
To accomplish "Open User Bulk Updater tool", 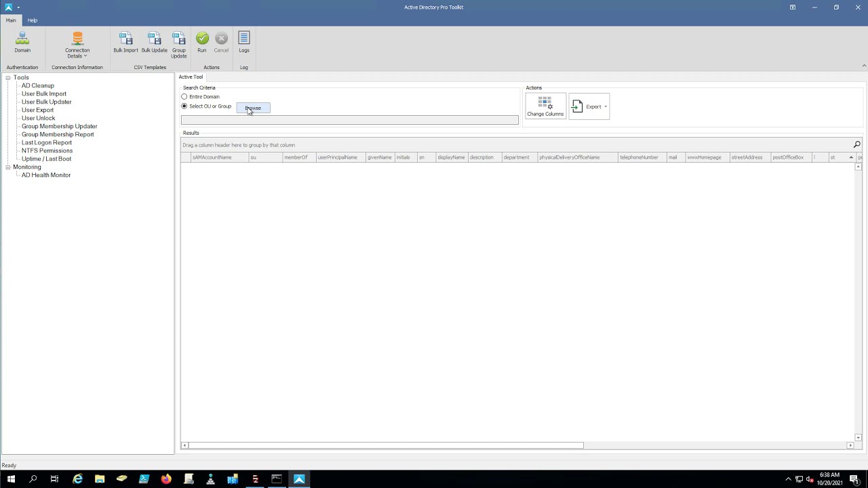I will [47, 102].
